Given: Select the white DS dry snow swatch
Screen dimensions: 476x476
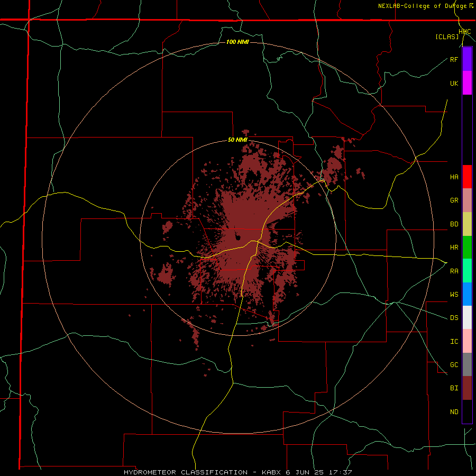Looking at the screenshot, I should point(467,317).
